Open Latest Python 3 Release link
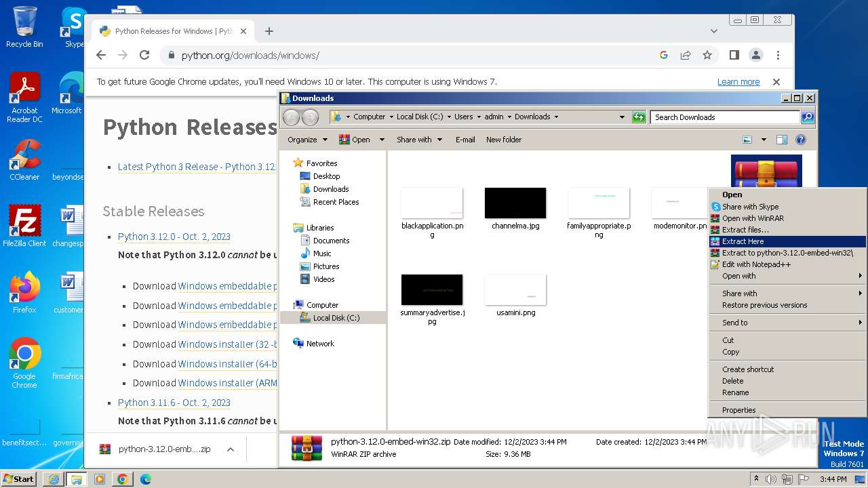The width and height of the screenshot is (868, 488). pyautogui.click(x=197, y=167)
